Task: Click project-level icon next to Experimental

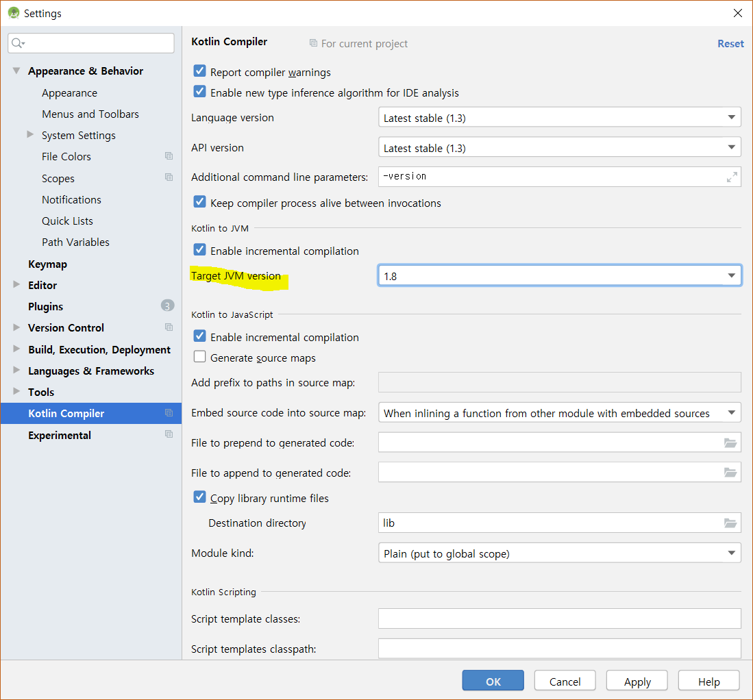Action: pos(169,434)
